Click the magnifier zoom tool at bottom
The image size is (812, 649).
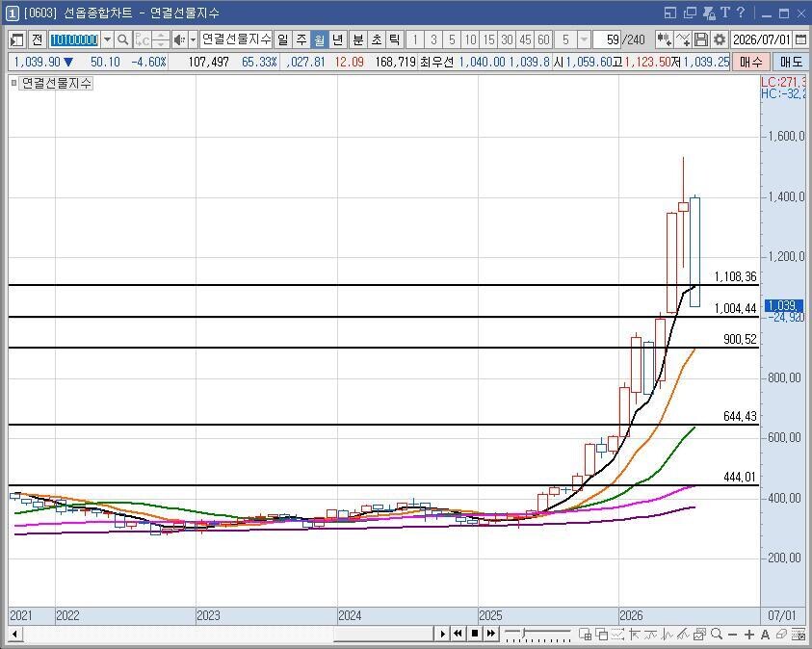(717, 634)
